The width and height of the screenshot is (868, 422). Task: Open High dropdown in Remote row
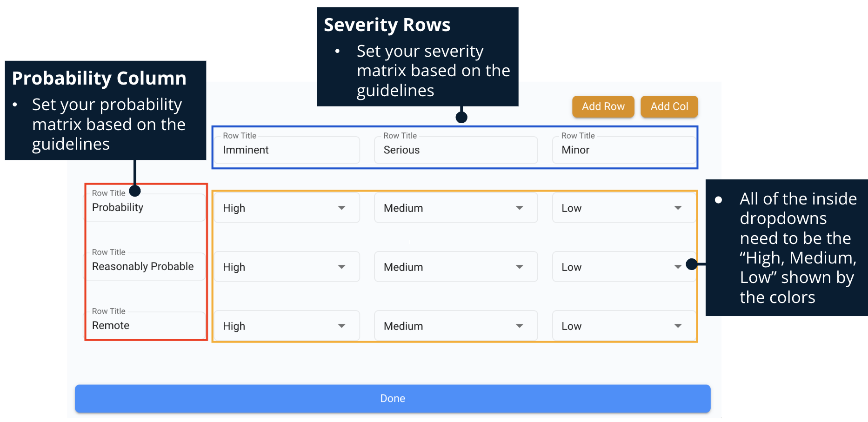pyautogui.click(x=287, y=326)
